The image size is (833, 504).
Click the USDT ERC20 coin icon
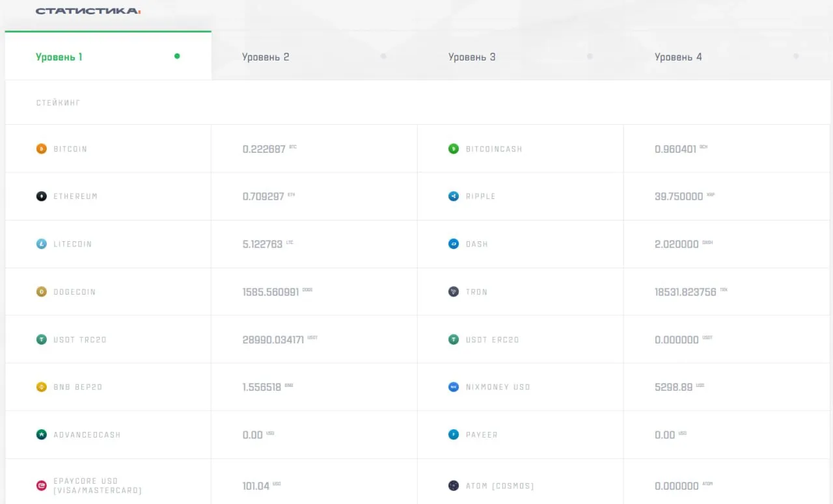454,339
